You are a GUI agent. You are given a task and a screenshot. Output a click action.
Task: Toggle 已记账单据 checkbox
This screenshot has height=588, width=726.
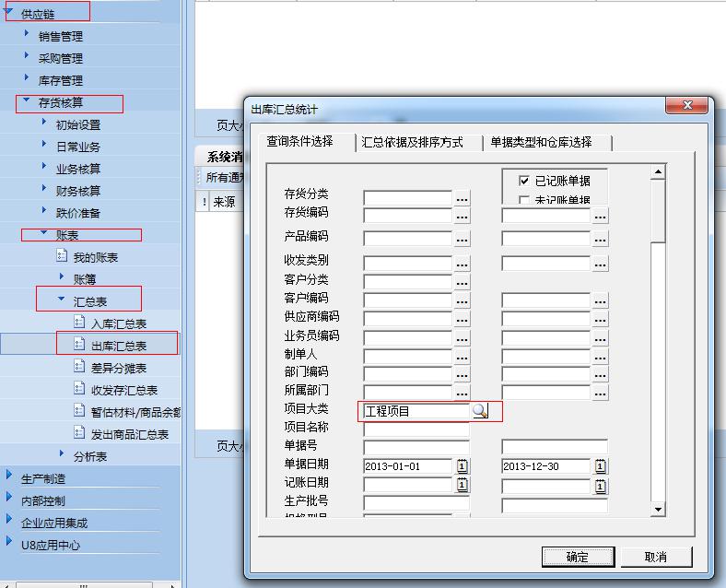click(524, 181)
